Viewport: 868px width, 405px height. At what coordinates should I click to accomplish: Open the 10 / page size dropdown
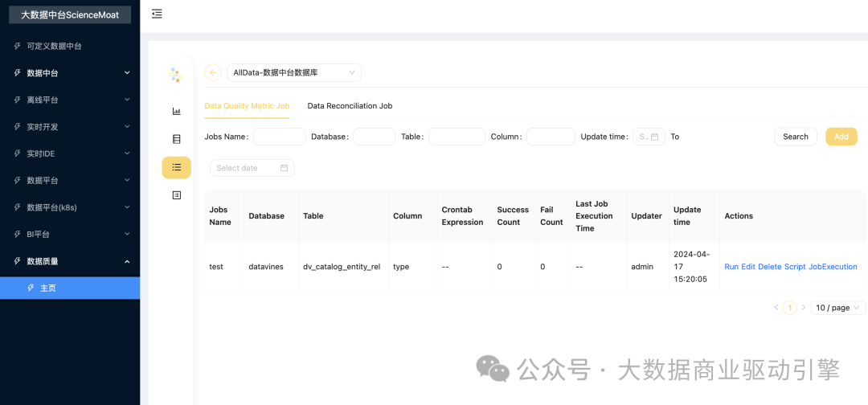point(838,308)
